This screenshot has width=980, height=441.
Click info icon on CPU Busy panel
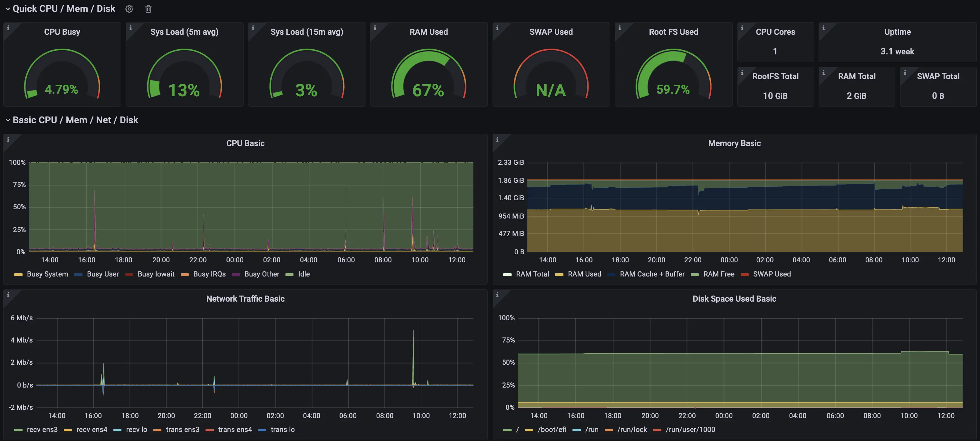(8, 28)
